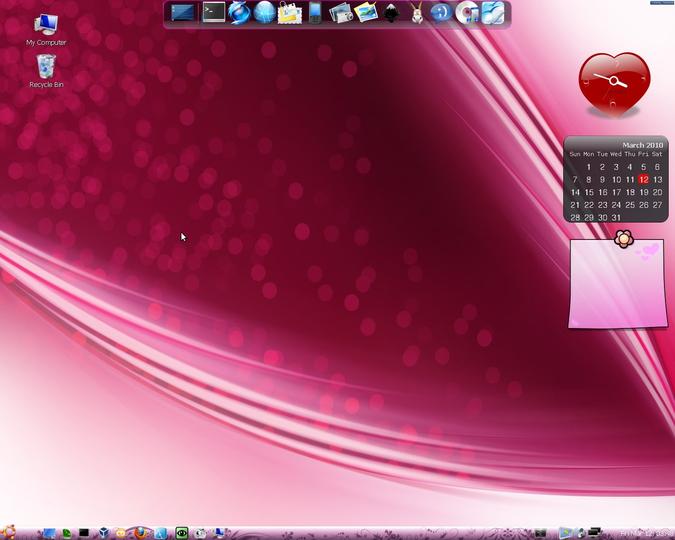The height and width of the screenshot is (540, 675).
Task: Click the mobile phone dock icon
Action: (315, 12)
